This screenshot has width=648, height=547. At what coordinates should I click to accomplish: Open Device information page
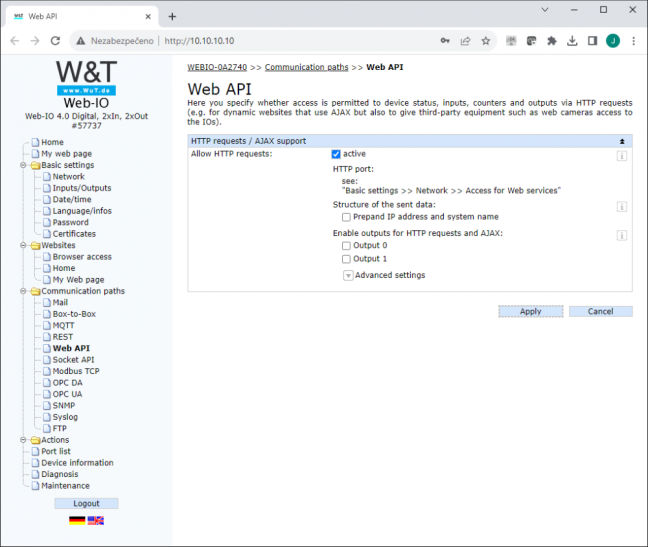coord(77,463)
